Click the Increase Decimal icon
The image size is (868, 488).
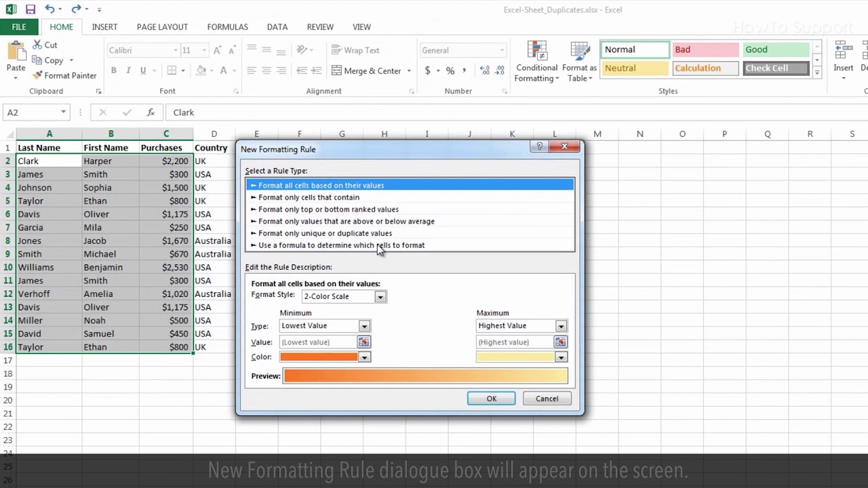(485, 70)
